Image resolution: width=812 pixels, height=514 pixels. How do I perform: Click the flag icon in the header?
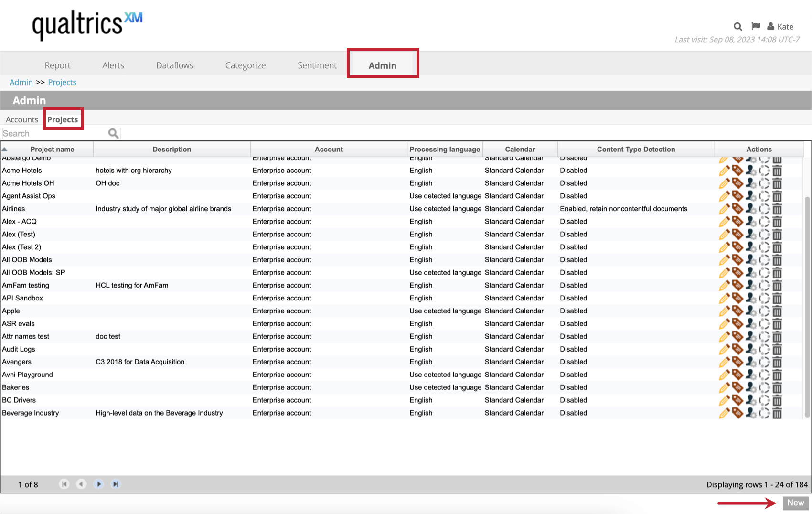756,26
